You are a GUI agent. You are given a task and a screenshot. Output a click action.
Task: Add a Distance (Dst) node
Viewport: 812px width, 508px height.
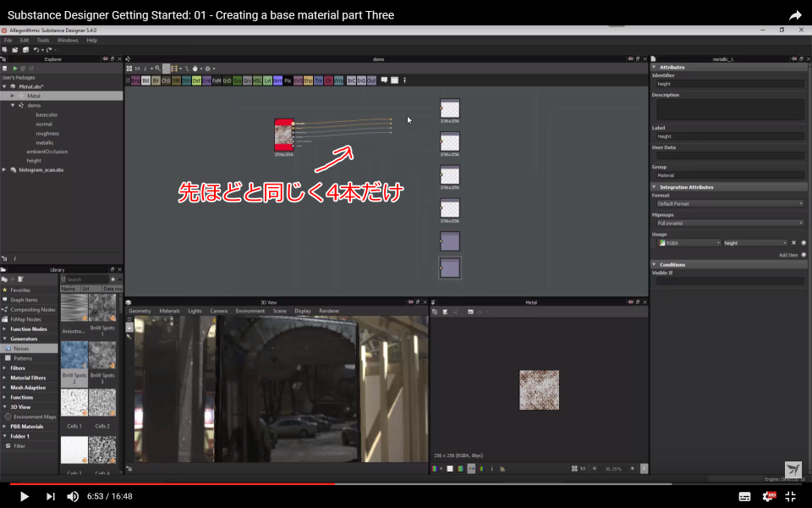pos(196,80)
